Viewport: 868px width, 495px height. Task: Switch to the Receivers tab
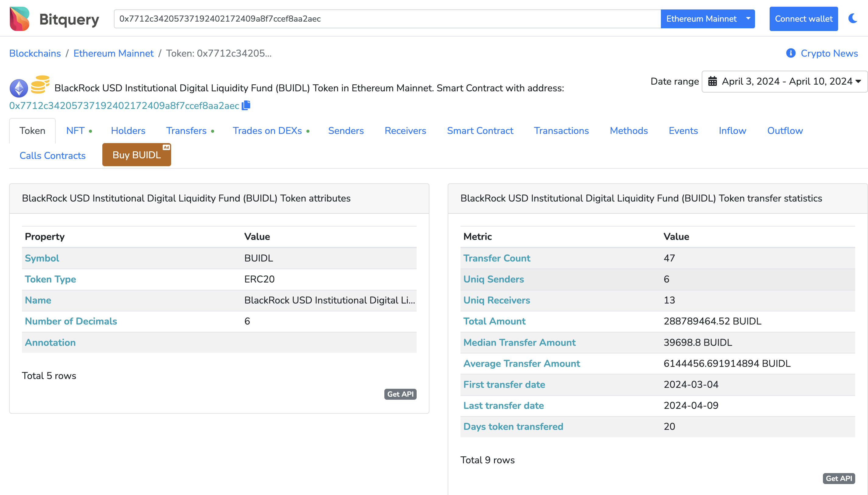405,131
